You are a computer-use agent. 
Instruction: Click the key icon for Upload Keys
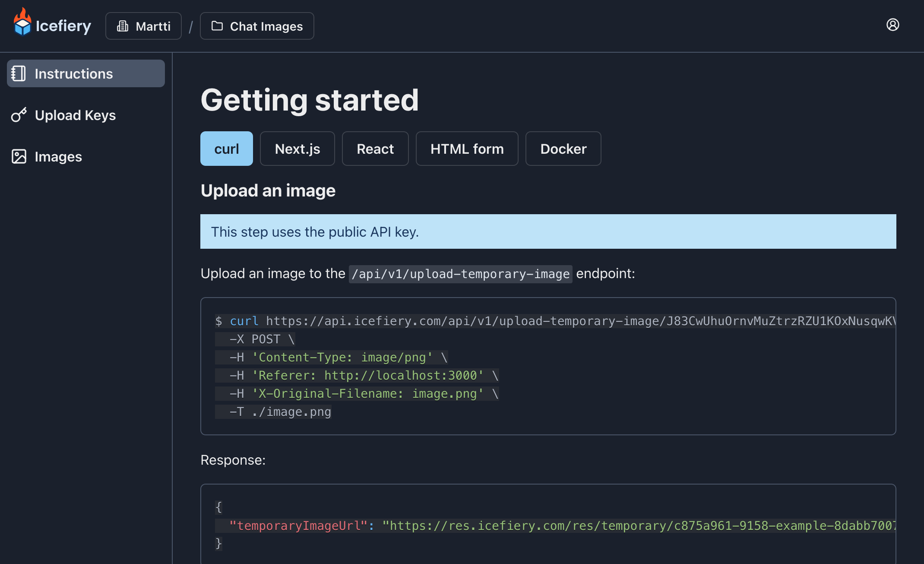tap(19, 115)
